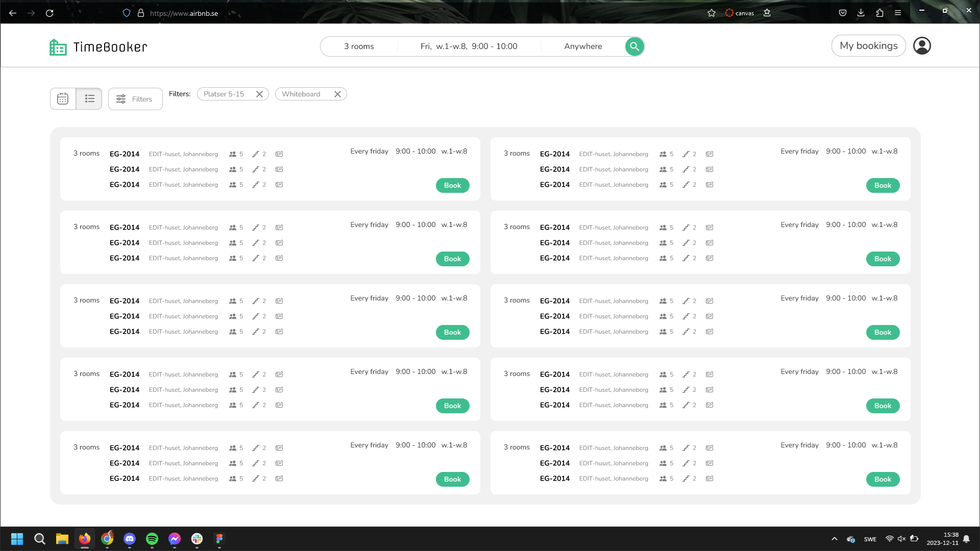The image size is (980, 551).
Task: Switch to calendar view
Action: tap(63, 98)
